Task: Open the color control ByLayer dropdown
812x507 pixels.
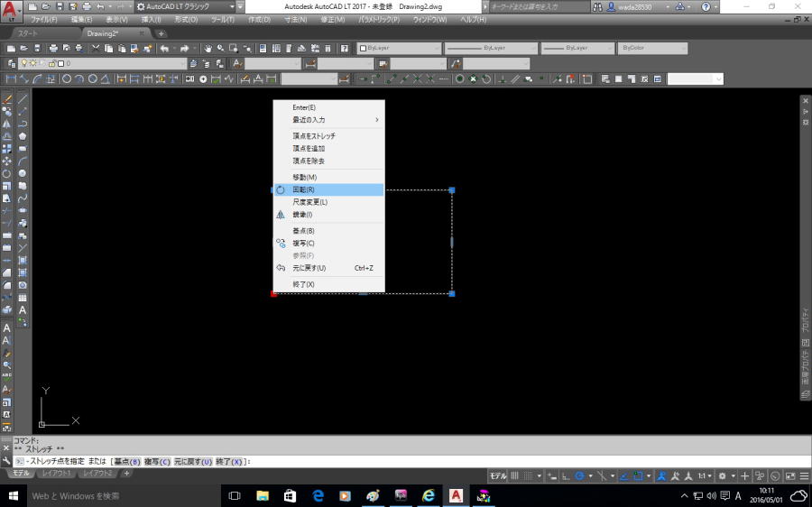Action: point(400,48)
